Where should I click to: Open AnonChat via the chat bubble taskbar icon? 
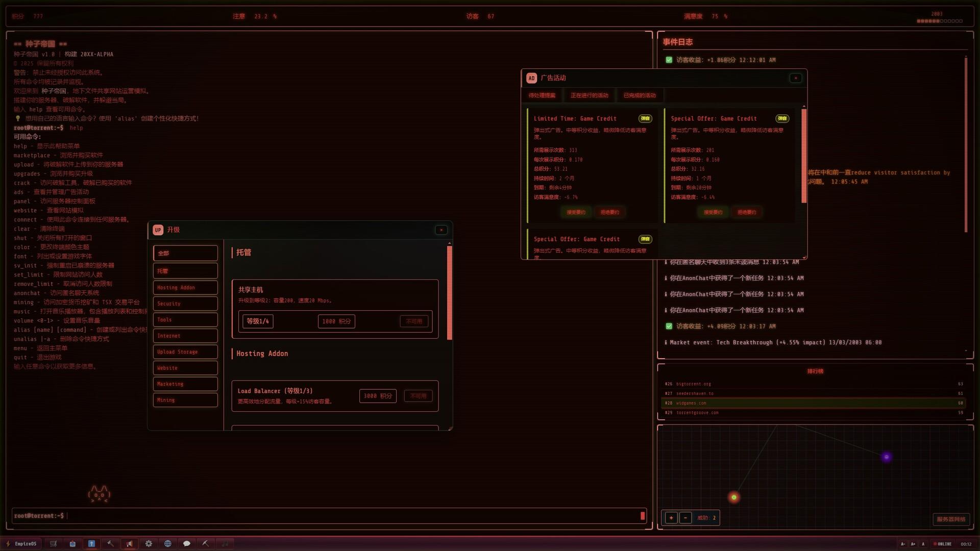point(187,543)
